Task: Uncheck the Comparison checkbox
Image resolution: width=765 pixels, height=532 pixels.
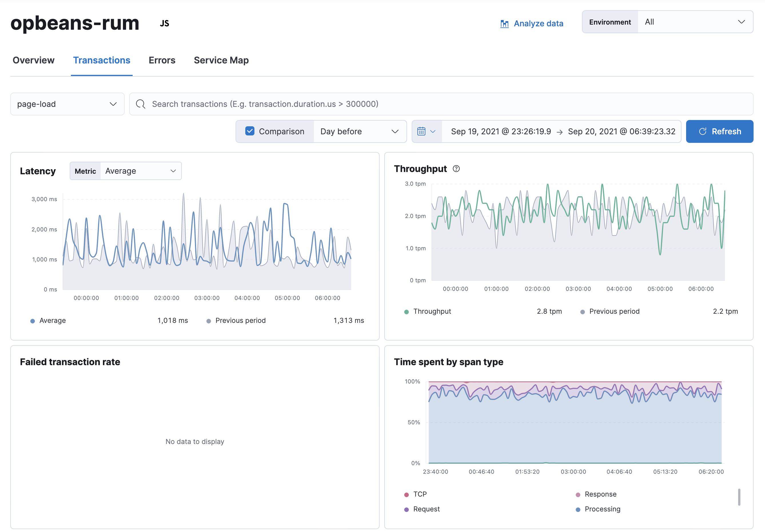Action: coord(250,131)
